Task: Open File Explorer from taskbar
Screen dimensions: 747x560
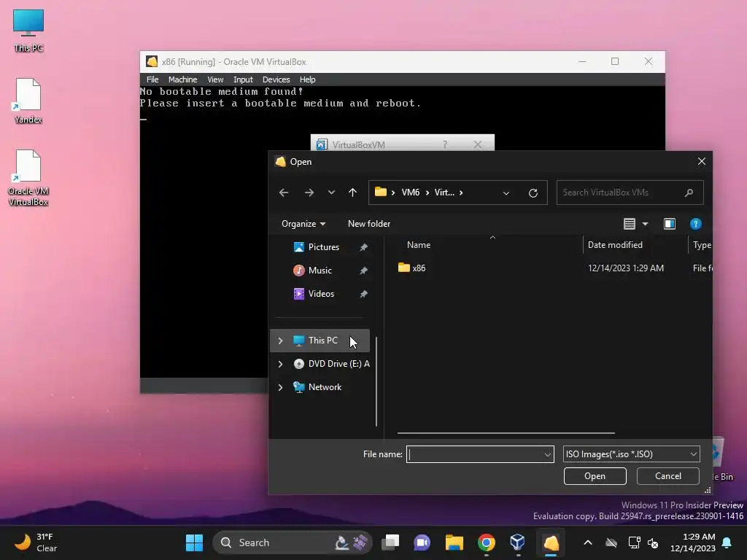Action: [454, 542]
